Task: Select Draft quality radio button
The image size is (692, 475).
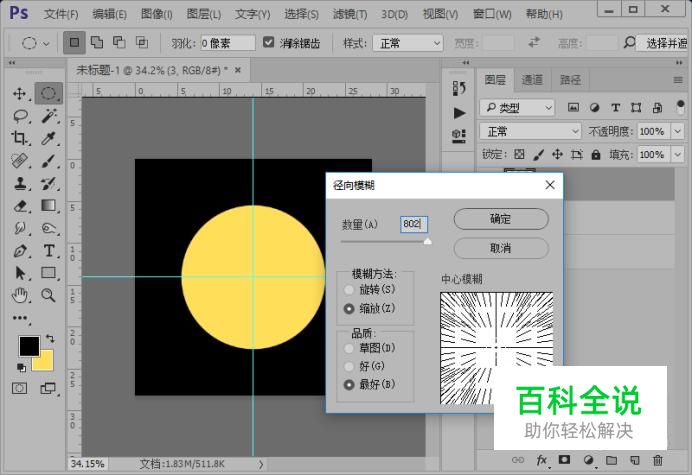Action: 349,348
